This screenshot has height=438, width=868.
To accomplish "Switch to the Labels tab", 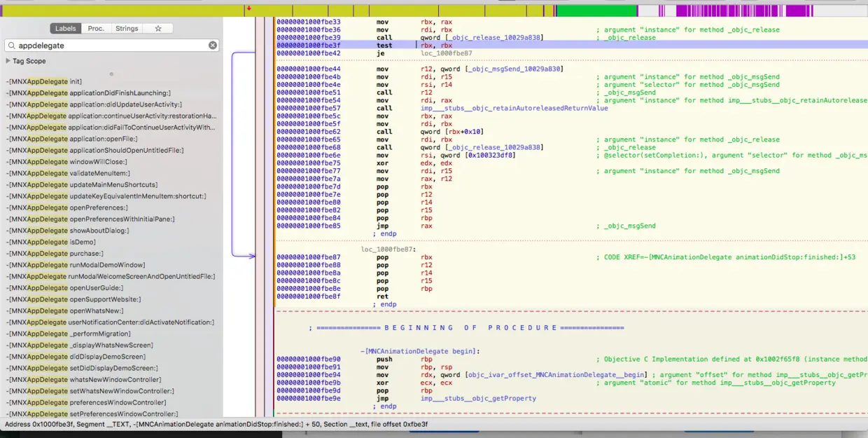I will pyautogui.click(x=65, y=29).
